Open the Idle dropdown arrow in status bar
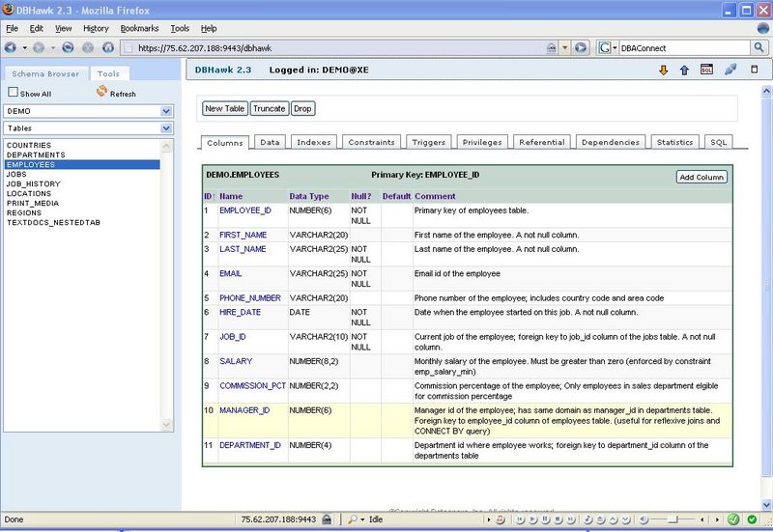Image resolution: width=773 pixels, height=532 pixels. (x=363, y=519)
